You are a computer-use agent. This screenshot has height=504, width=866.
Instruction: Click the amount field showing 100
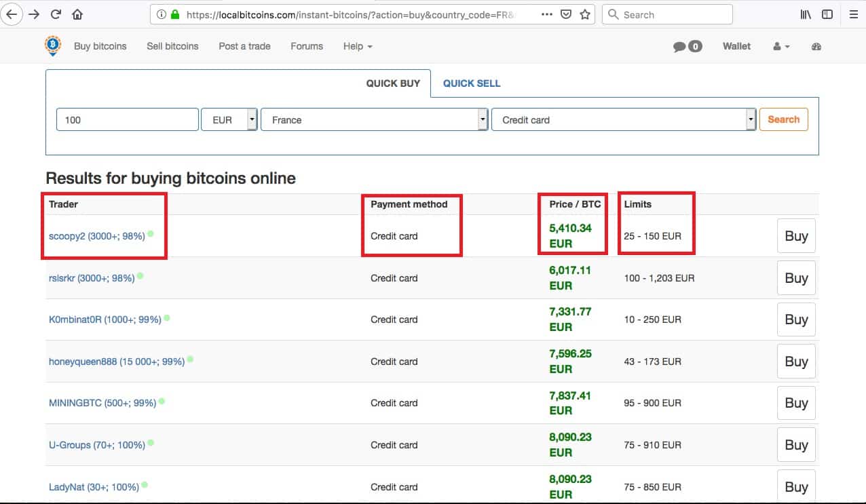(x=128, y=119)
